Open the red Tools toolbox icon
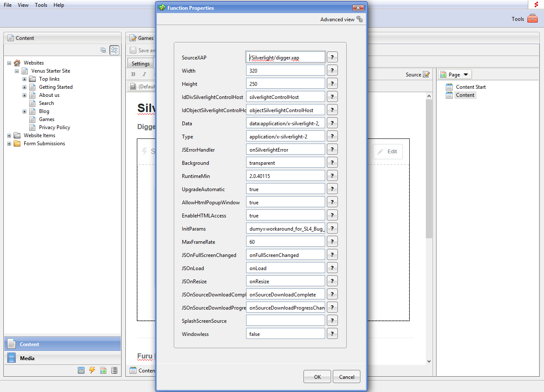This screenshot has width=544, height=392. 532,19
